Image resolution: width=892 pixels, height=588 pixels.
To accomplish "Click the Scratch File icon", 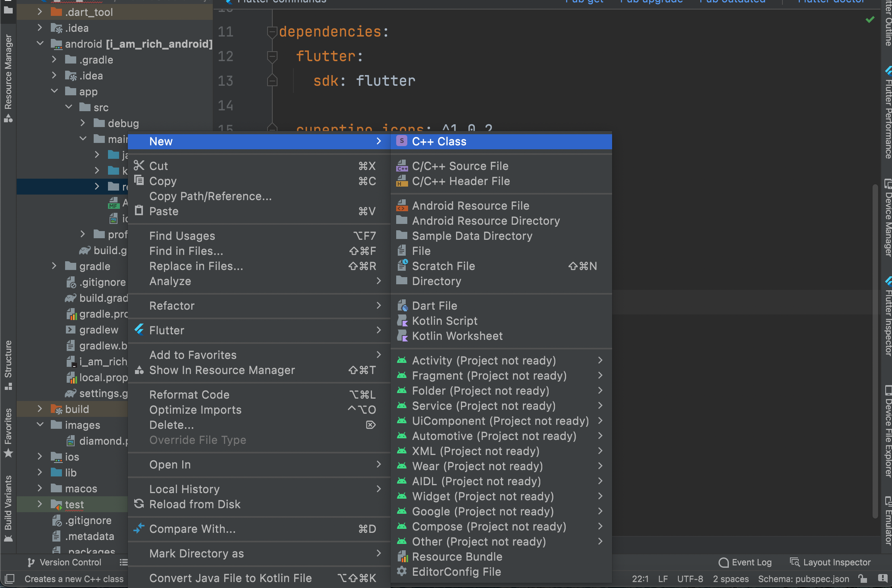I will point(402,266).
